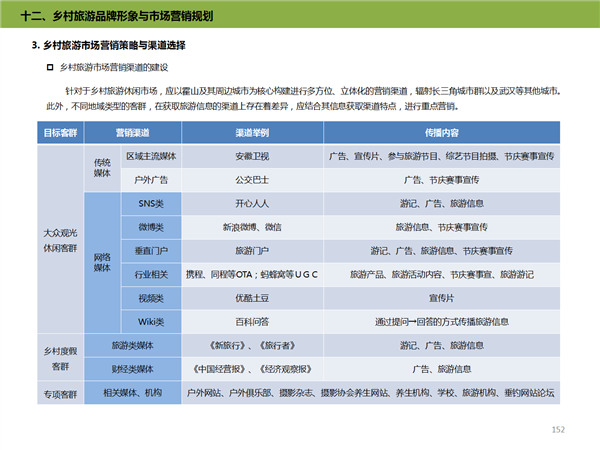
Task: Select the 优酷土豆 example cell
Action: tap(251, 298)
